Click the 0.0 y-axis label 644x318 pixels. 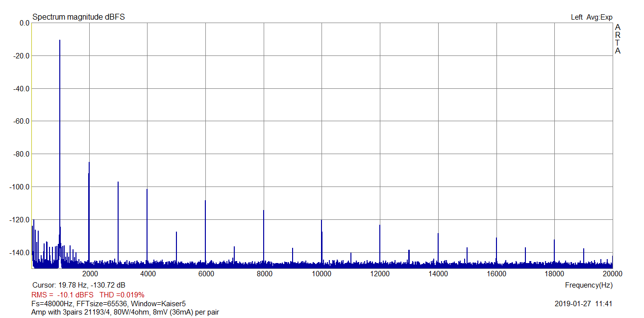click(x=24, y=23)
